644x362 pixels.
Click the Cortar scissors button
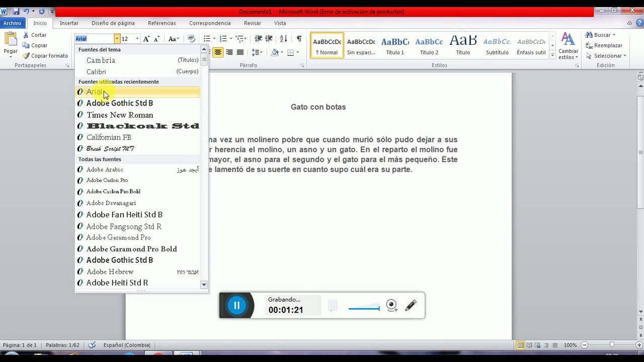35,35
